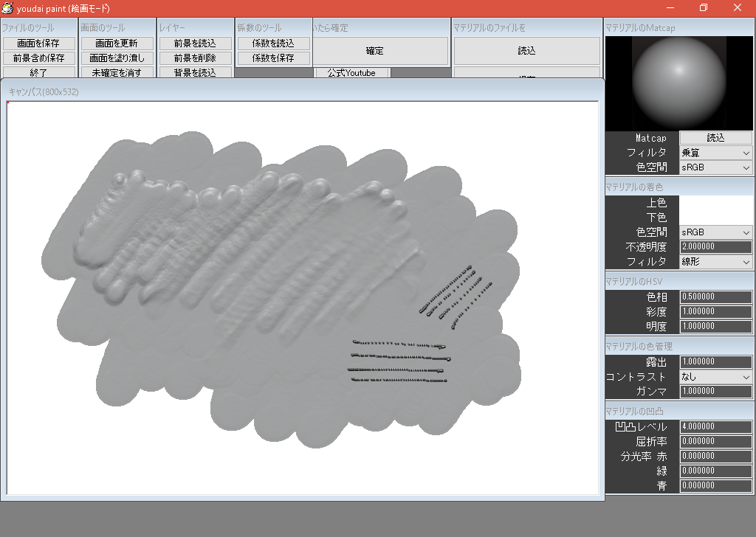Screen dimensions: 756x537
Task: Click the 読込 button next to Matcap
Action: tap(715, 137)
